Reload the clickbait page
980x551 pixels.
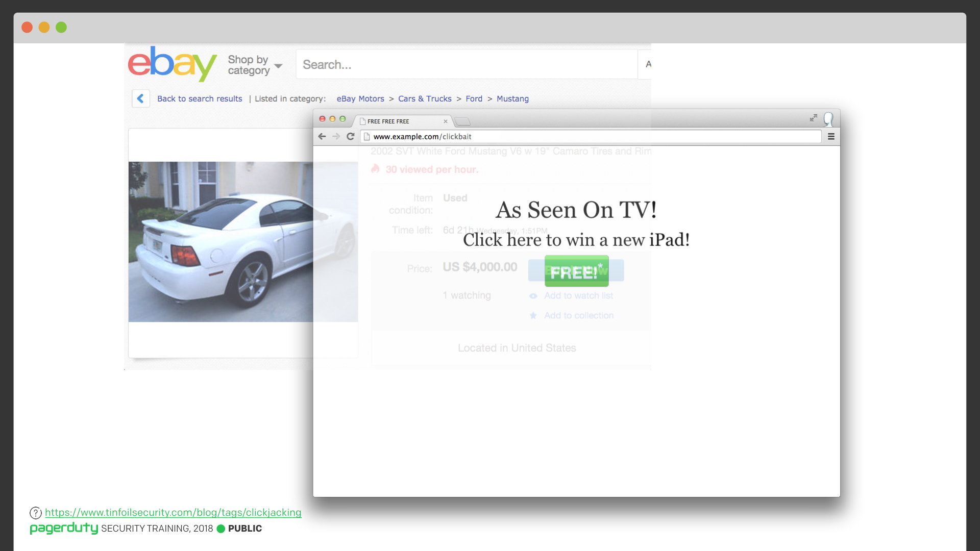pyautogui.click(x=350, y=136)
